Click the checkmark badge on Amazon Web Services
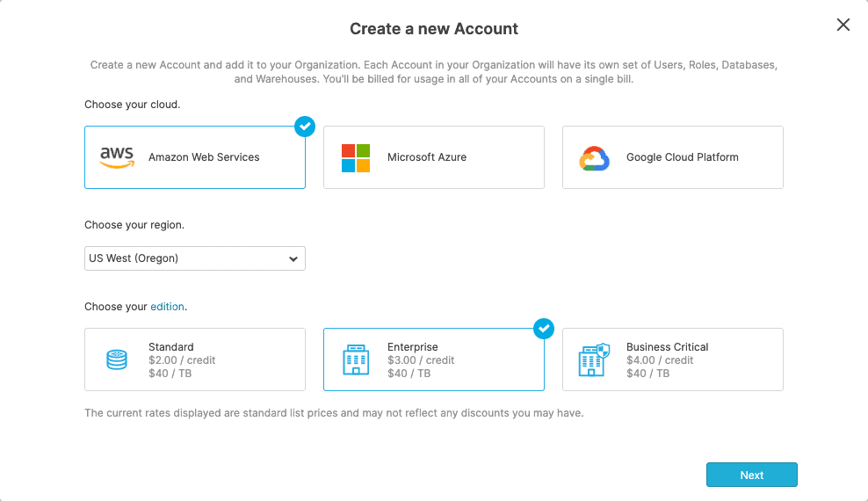868x501 pixels. 305,127
